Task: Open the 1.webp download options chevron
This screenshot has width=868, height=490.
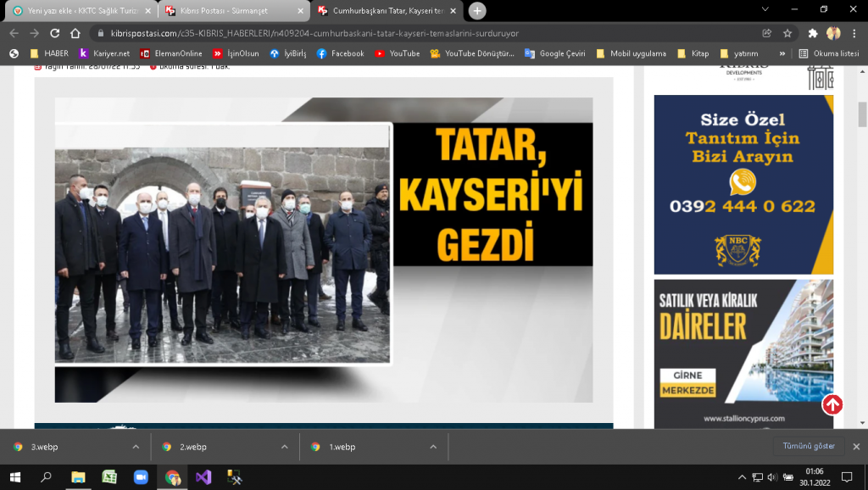Action: coord(432,447)
